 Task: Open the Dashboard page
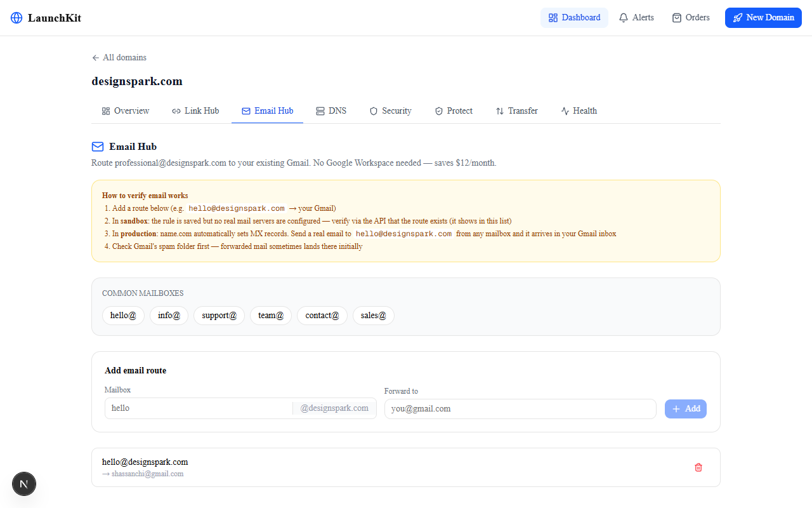pyautogui.click(x=574, y=18)
